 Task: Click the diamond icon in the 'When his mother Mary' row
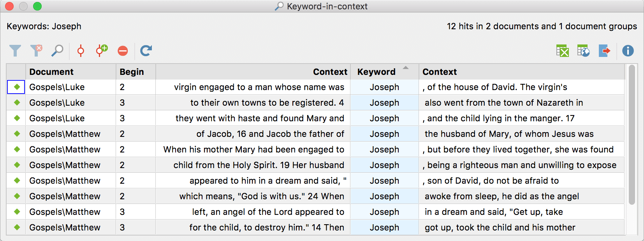(x=17, y=149)
